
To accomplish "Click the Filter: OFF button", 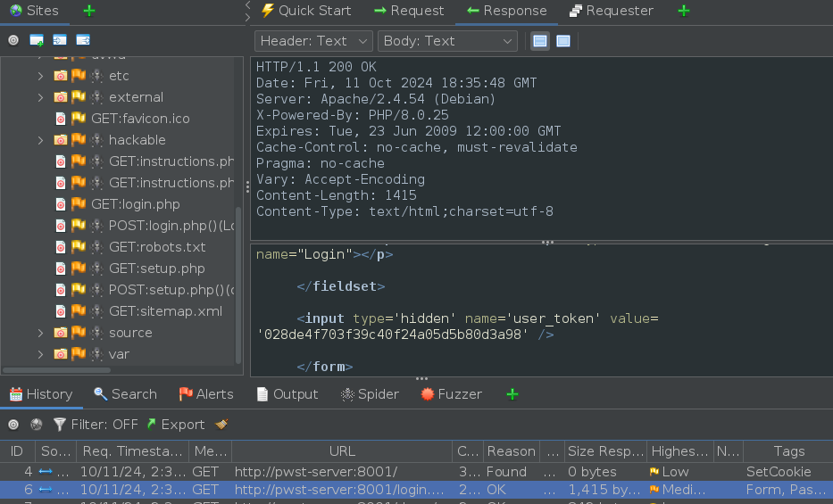I will 96,425.
